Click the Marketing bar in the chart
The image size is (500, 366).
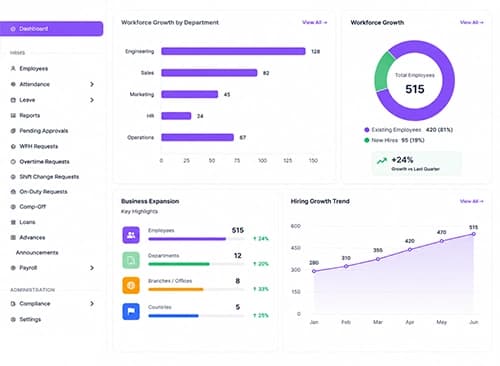[x=190, y=94]
